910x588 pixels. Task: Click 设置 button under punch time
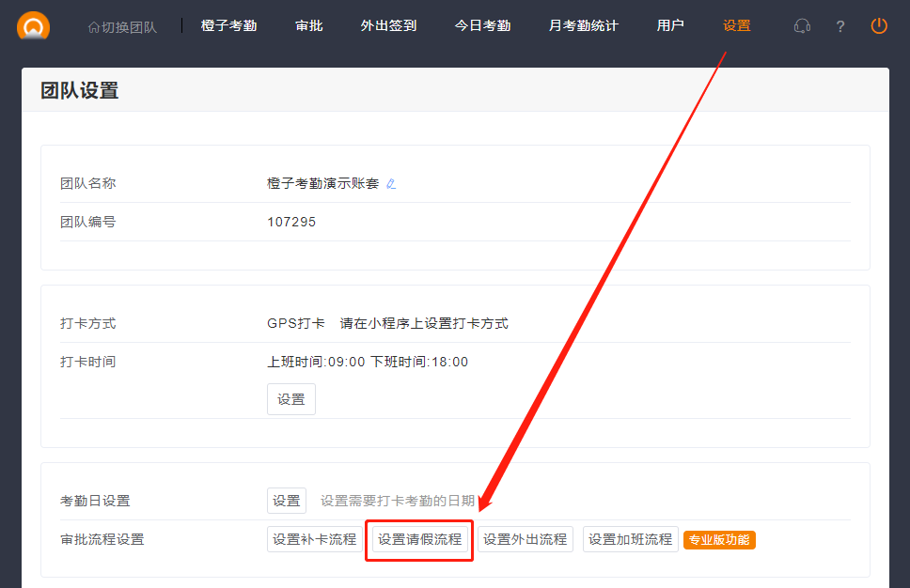[x=291, y=399]
